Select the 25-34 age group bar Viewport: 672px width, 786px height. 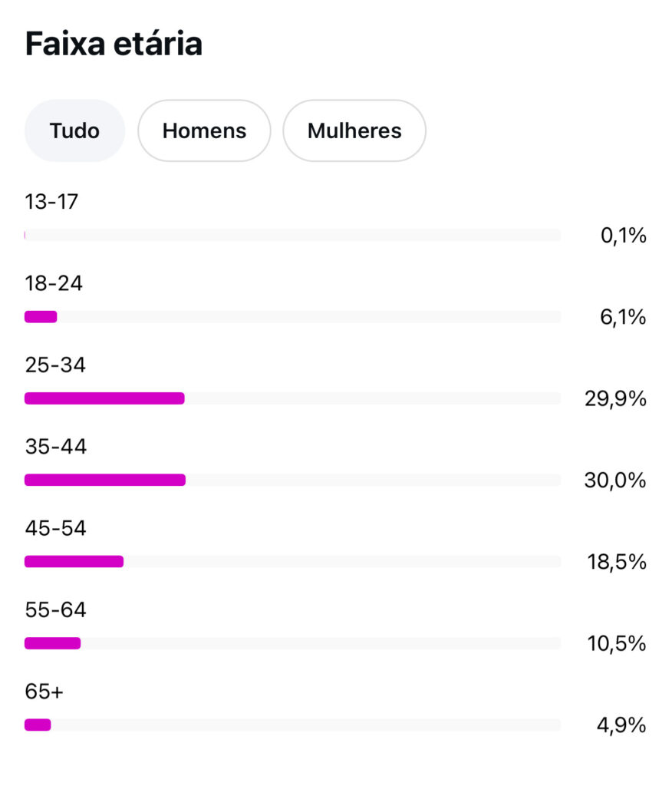coord(104,398)
